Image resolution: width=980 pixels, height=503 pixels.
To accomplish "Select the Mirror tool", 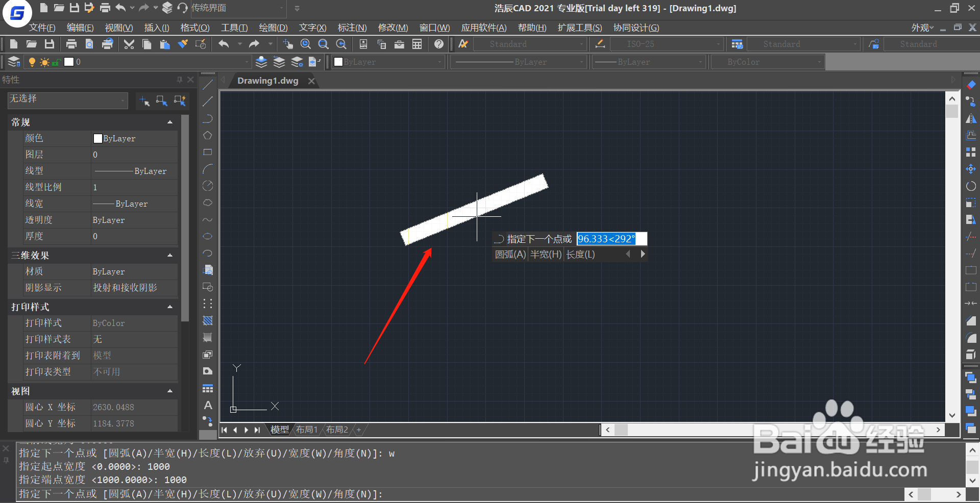I will point(971,118).
